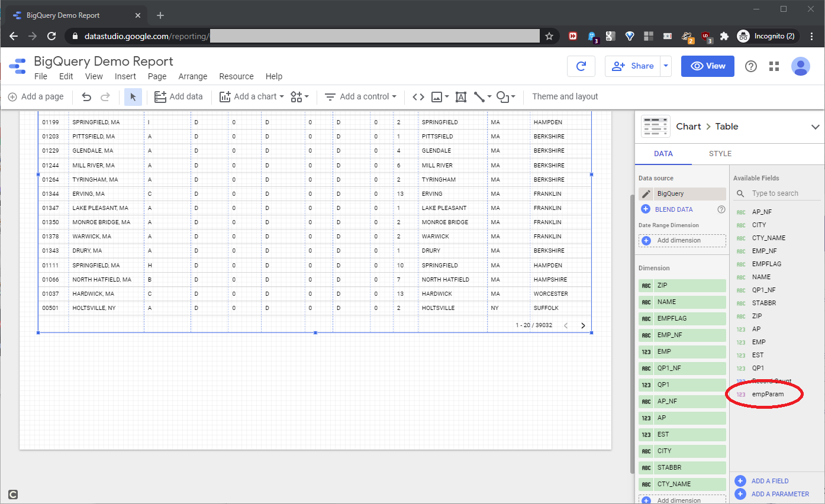The width and height of the screenshot is (825, 504).
Task: Open the Share options dropdown arrow
Action: pyautogui.click(x=666, y=66)
